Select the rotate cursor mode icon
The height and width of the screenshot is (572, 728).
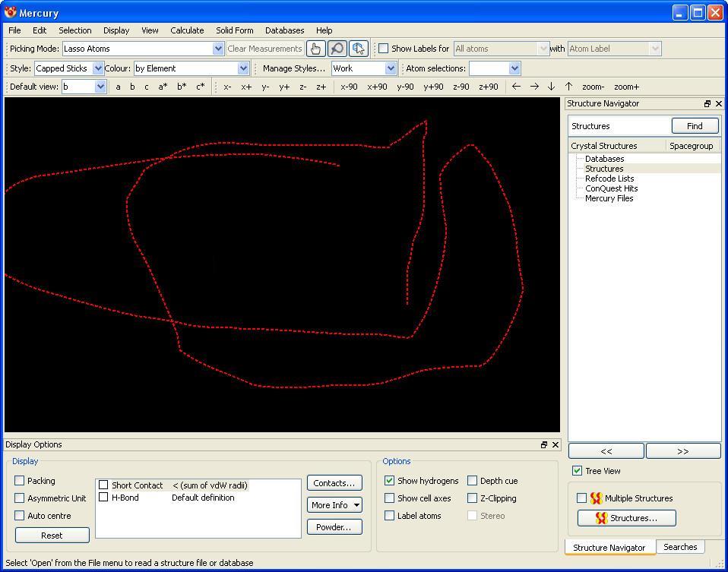pyautogui.click(x=358, y=49)
